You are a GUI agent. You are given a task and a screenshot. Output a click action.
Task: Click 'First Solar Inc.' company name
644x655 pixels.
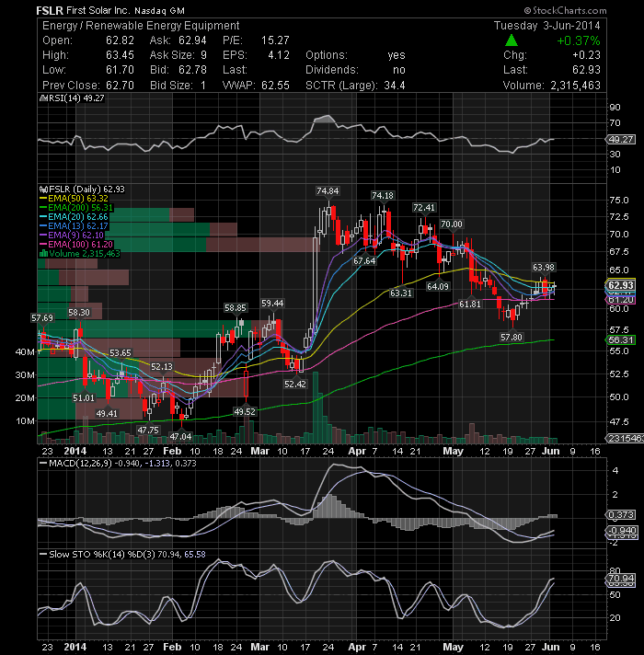(x=98, y=10)
